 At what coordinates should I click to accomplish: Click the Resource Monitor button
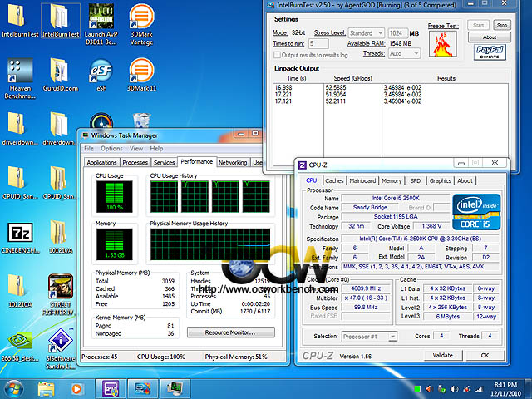231,332
